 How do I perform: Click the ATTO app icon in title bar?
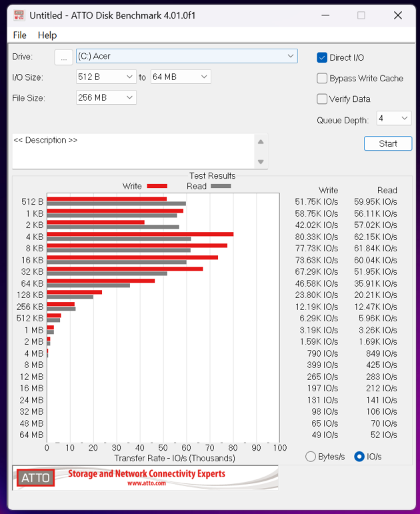(19, 15)
